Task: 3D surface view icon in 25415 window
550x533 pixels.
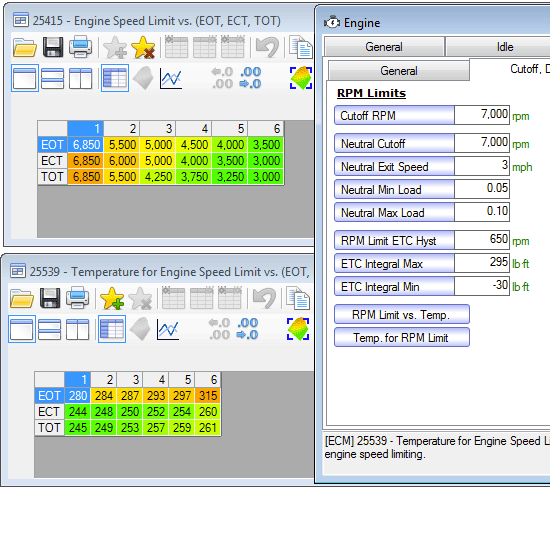Action: tap(143, 78)
